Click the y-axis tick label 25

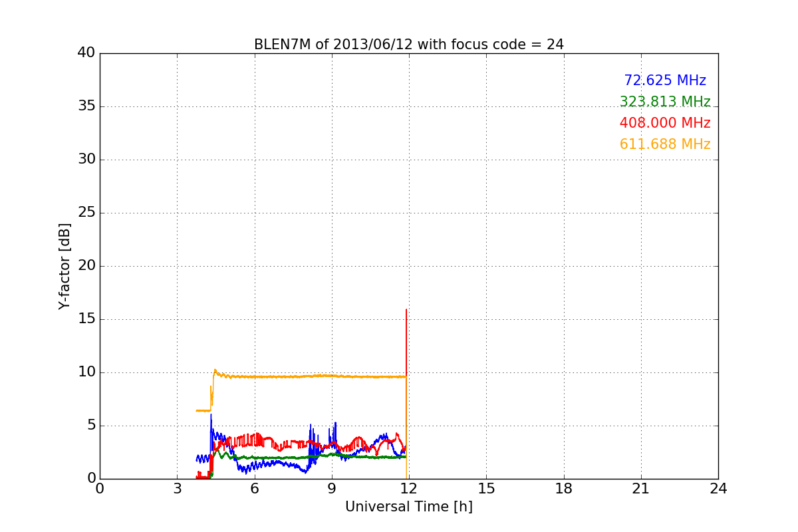(x=86, y=213)
